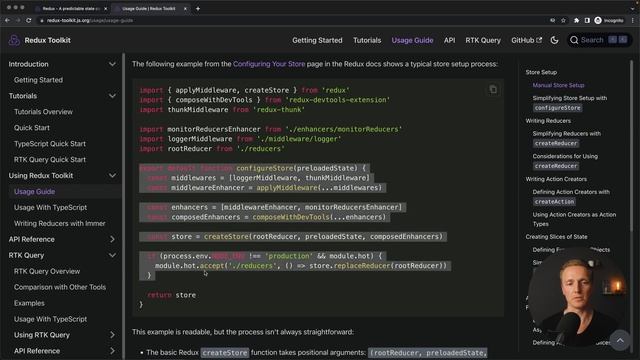This screenshot has height=360, width=640.
Task: Follow the Configuring Your Store link
Action: [269, 64]
